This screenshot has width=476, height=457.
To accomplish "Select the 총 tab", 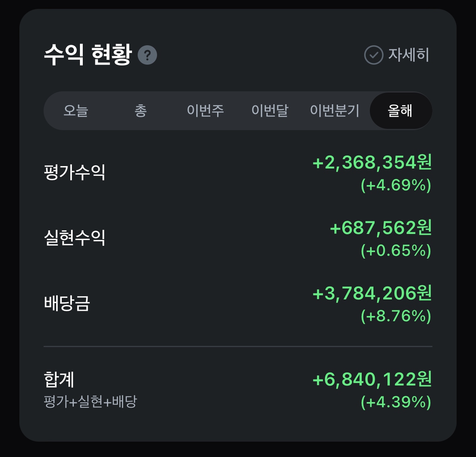I will [140, 110].
